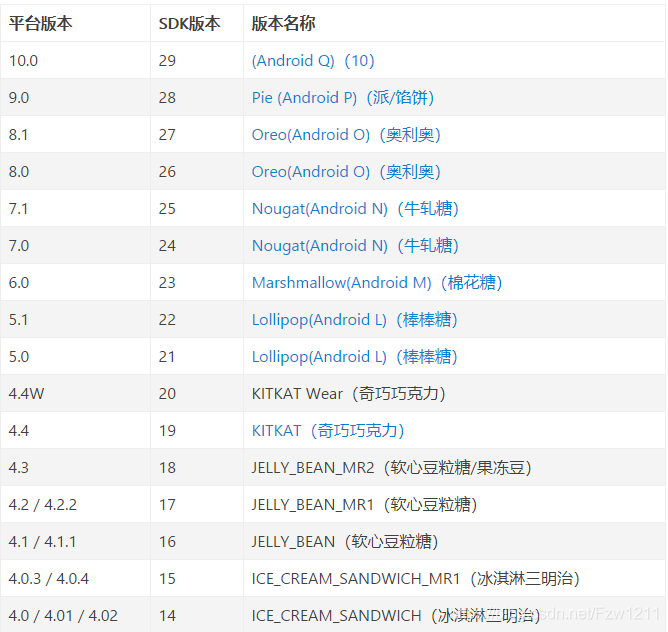Open the Lollipop link in the SDK 22 row

[354, 320]
